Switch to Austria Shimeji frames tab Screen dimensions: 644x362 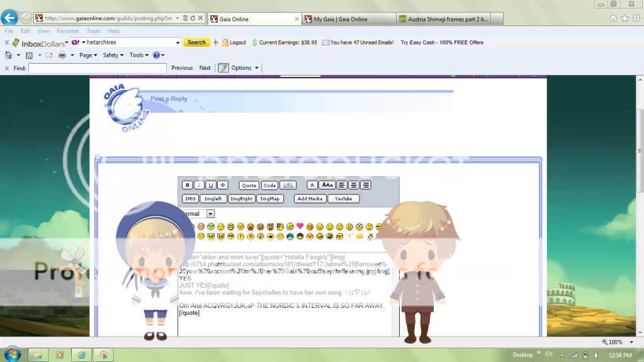(444, 19)
